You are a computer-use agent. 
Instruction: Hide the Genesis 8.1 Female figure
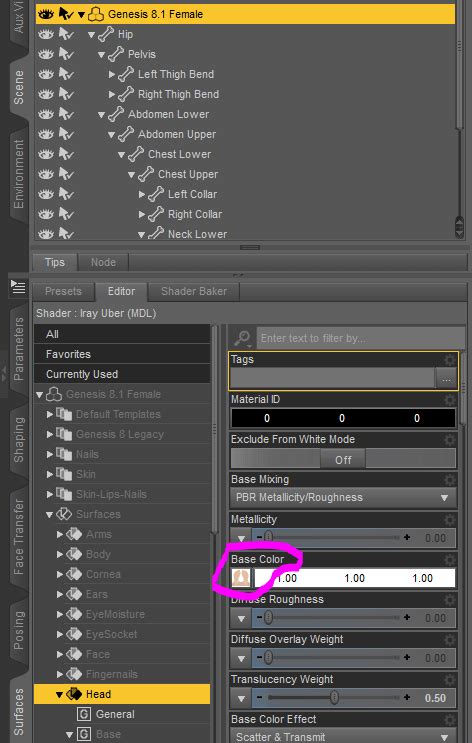pyautogui.click(x=45, y=14)
